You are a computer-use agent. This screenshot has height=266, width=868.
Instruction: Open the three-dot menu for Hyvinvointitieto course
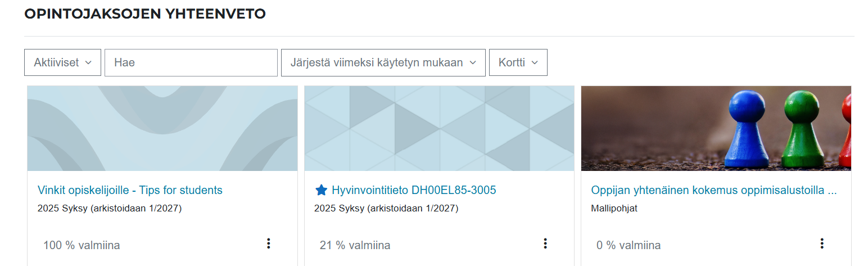pos(545,244)
